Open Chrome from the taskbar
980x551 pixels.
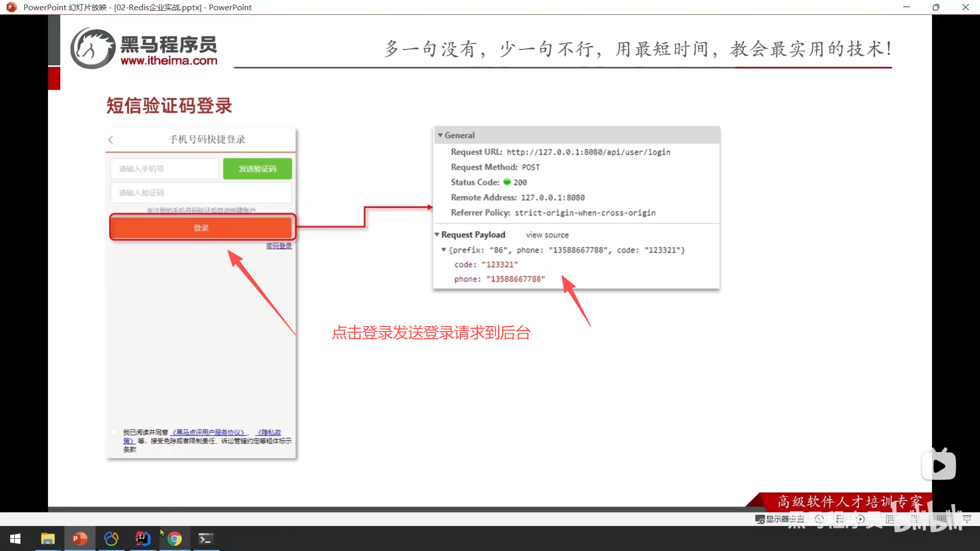175,539
